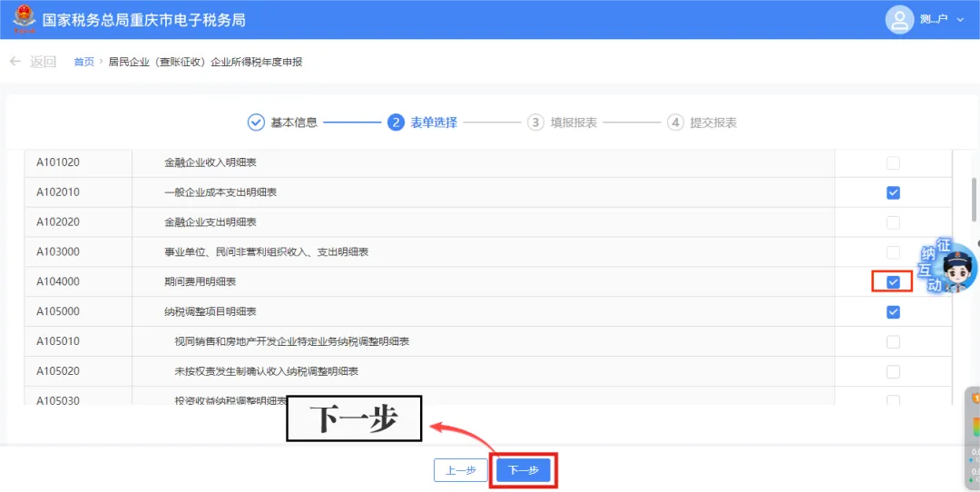Open the 征纳互动 assistant mascot

point(948,267)
